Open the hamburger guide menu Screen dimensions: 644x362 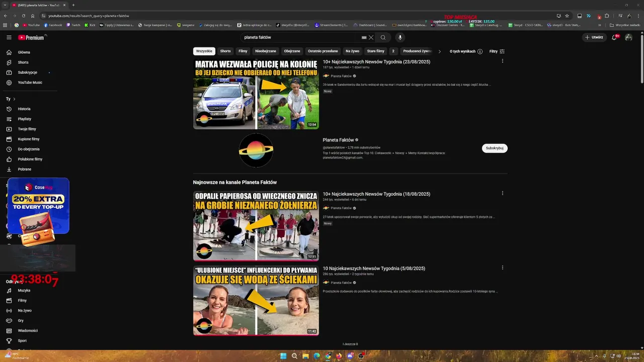tap(9, 37)
